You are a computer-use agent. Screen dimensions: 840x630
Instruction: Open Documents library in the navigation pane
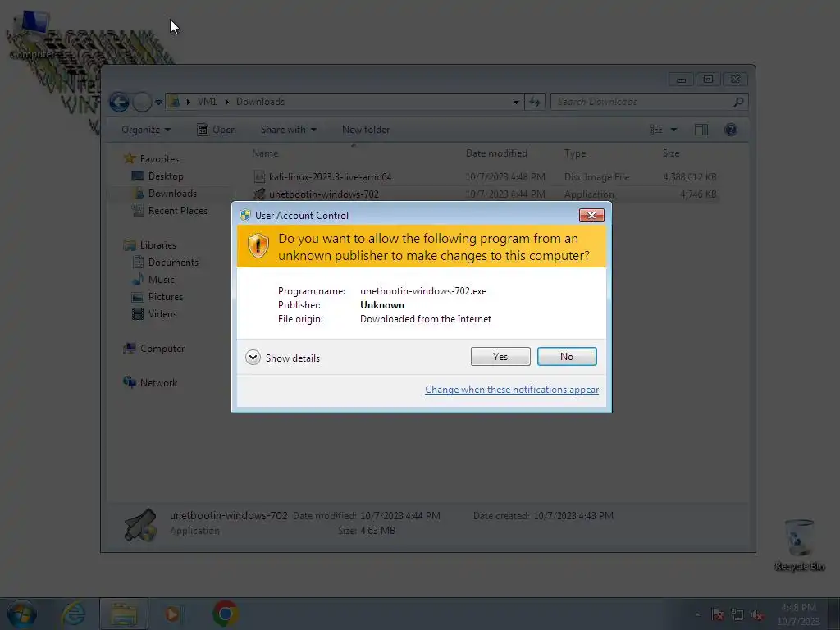click(x=173, y=262)
